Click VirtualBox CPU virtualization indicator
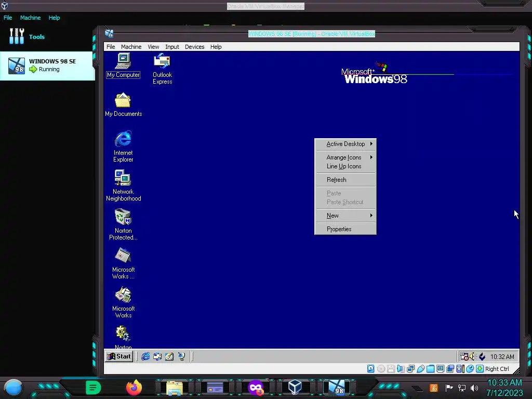This screenshot has height=399, width=532. coord(460,369)
